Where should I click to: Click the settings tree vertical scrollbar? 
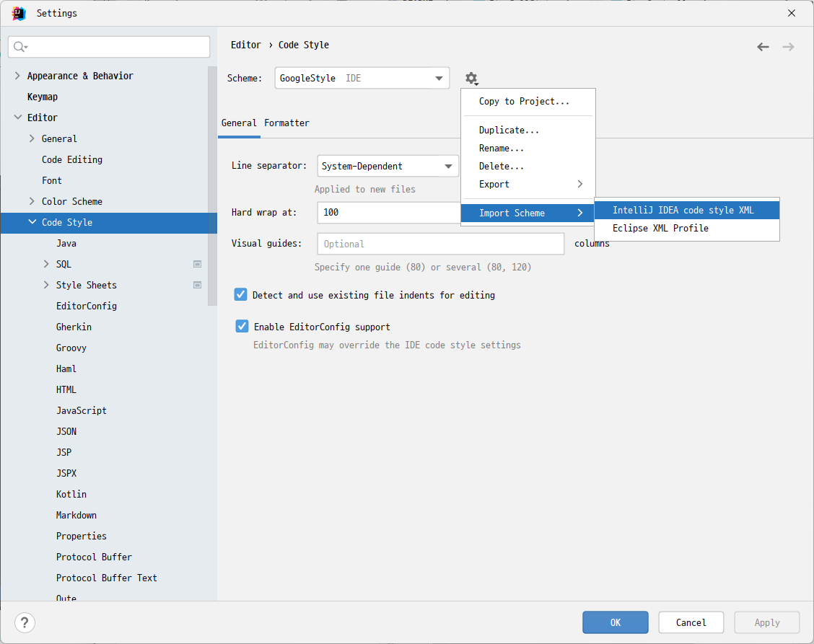pyautogui.click(x=212, y=187)
